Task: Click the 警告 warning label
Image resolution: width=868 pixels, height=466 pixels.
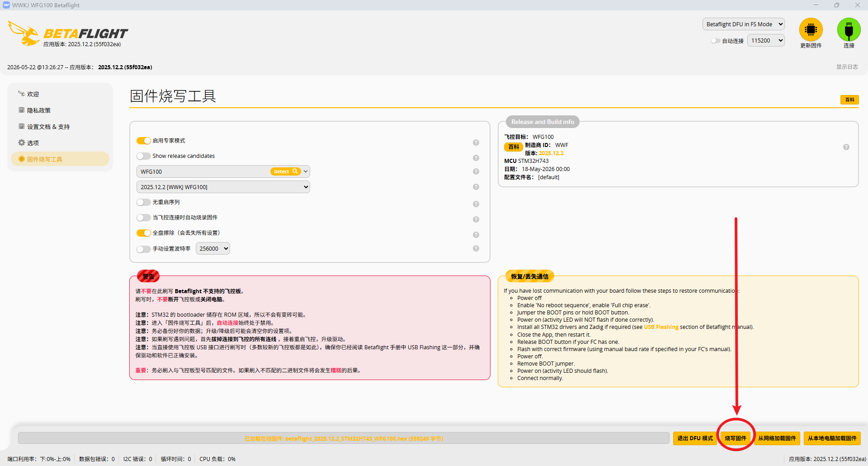Action: (148, 276)
